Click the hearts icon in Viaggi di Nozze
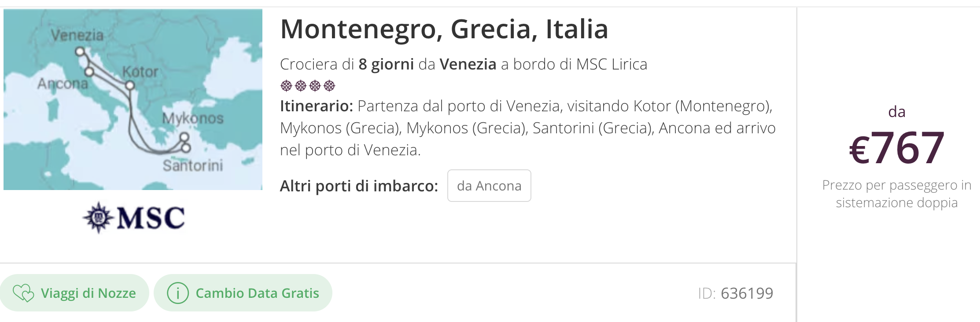 (23, 293)
